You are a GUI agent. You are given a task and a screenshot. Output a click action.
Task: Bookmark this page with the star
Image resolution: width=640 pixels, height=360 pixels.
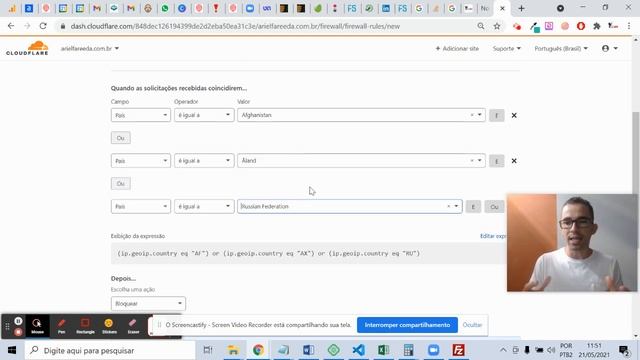pyautogui.click(x=497, y=26)
